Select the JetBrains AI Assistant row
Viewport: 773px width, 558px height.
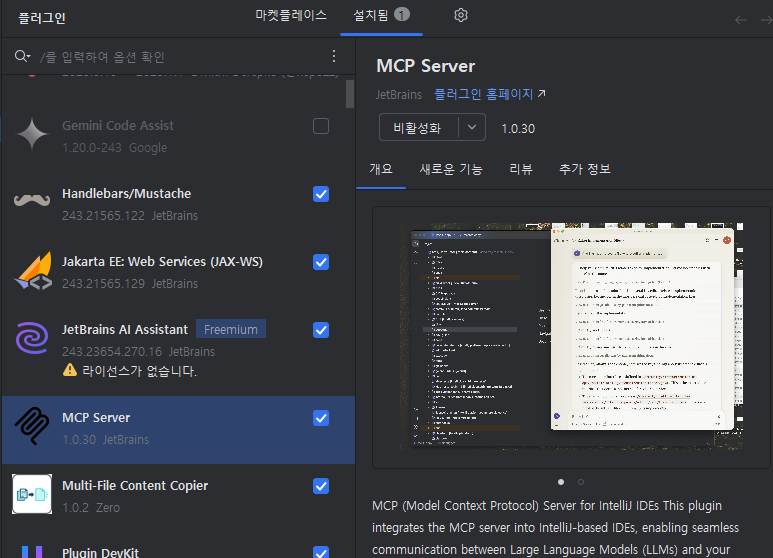[x=178, y=350]
